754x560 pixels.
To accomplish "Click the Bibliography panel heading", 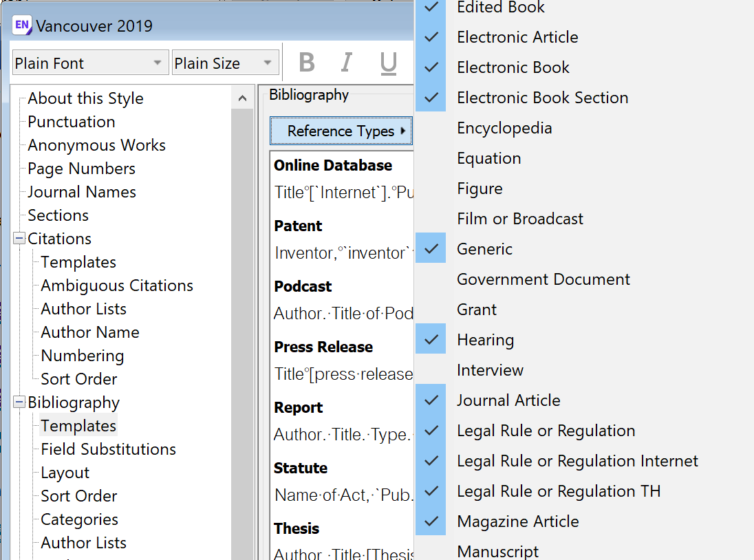I will click(x=309, y=95).
